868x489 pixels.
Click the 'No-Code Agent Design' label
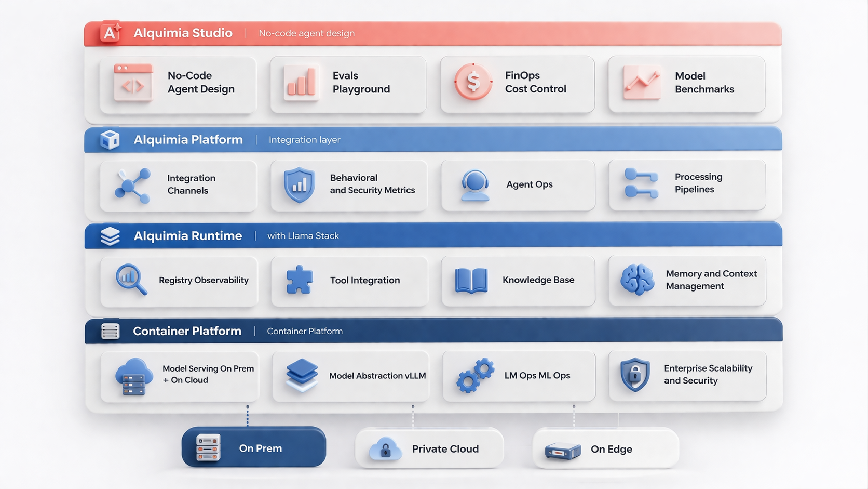click(201, 82)
